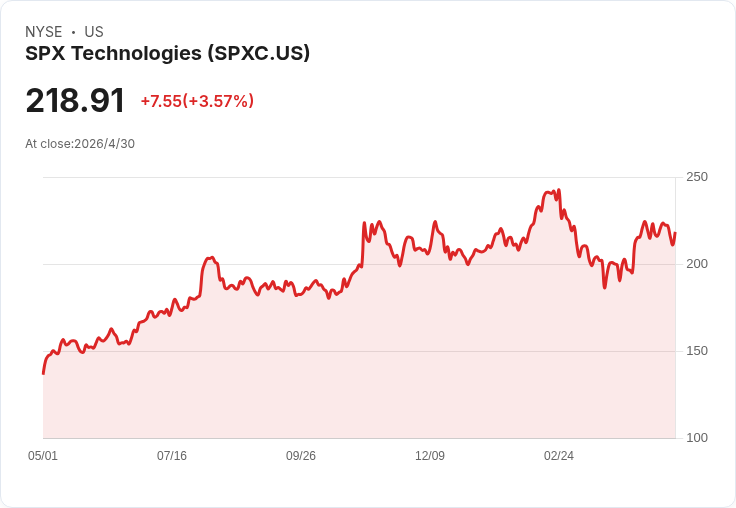This screenshot has height=508, width=736.
Task: Click the 200 price axis label
Action: click(697, 264)
